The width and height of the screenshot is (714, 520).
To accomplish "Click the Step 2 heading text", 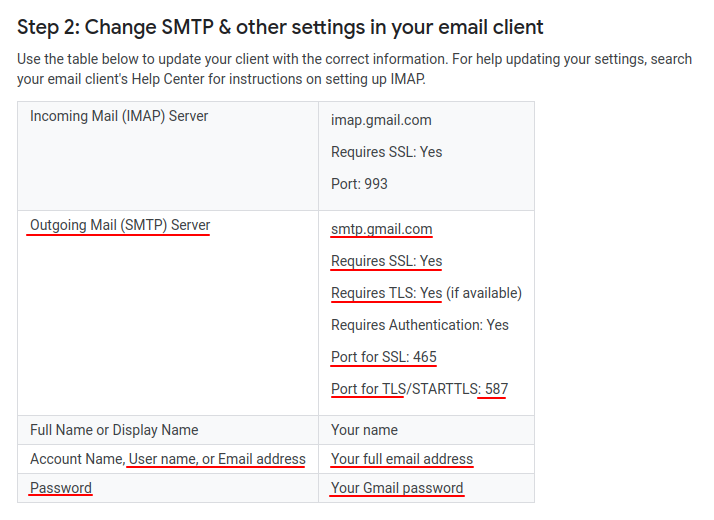I will coord(280,27).
